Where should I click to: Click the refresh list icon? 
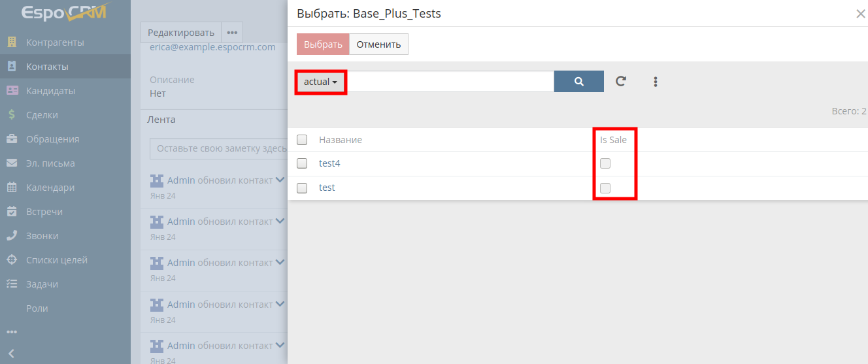621,82
